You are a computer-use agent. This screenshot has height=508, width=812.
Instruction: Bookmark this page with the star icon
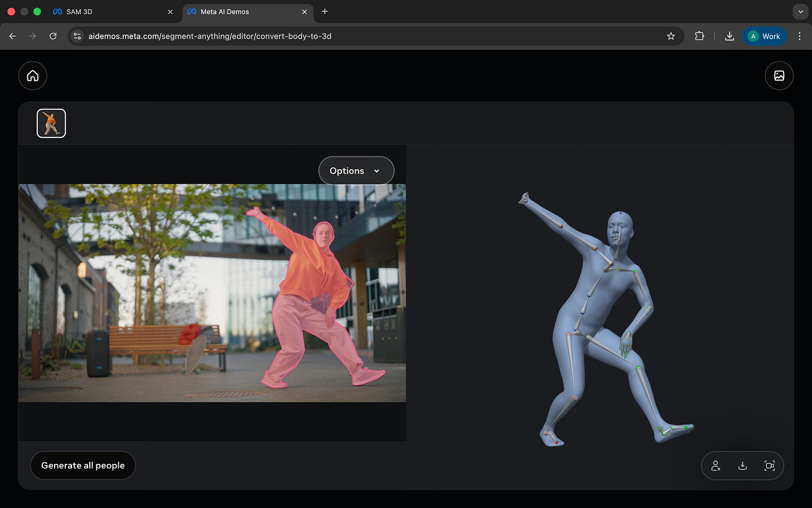(671, 36)
